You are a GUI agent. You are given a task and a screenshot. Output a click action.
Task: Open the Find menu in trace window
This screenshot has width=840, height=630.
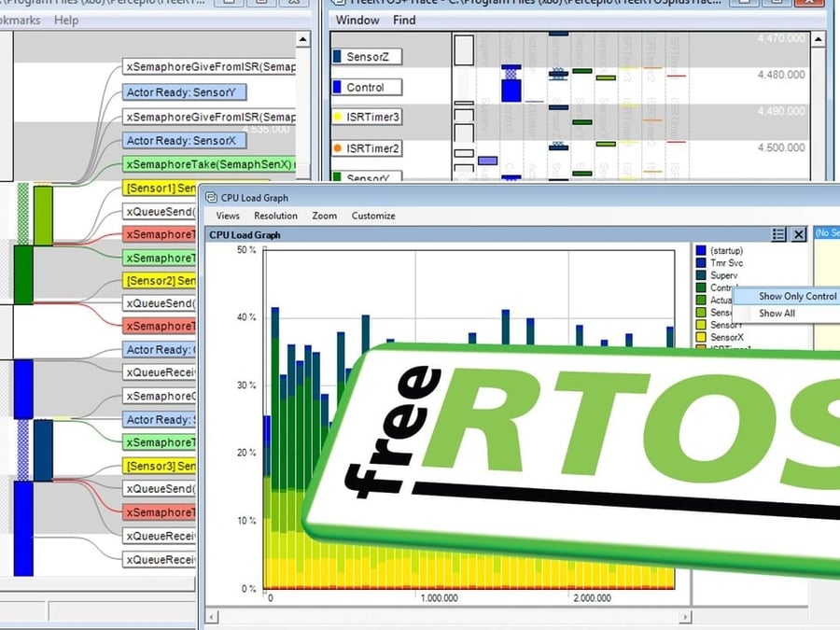click(404, 21)
